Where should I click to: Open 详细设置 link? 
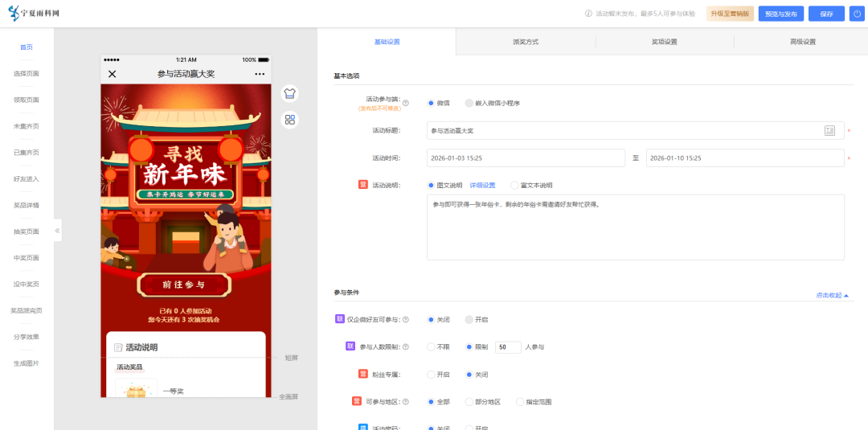point(483,186)
